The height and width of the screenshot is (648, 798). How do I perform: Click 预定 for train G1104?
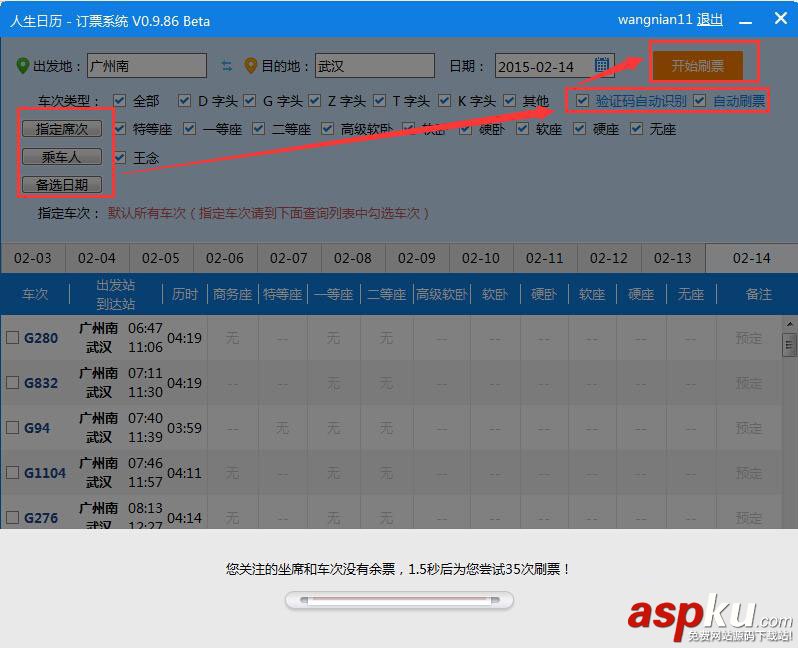[x=749, y=473]
